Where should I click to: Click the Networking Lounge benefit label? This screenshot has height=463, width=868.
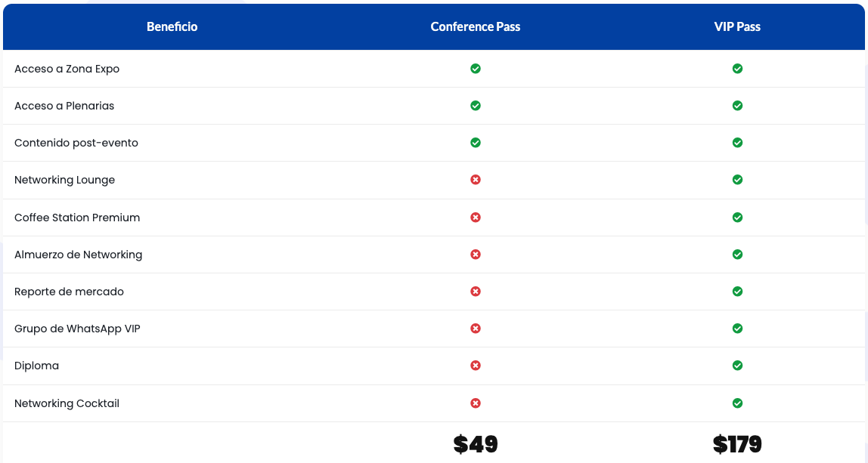point(65,180)
